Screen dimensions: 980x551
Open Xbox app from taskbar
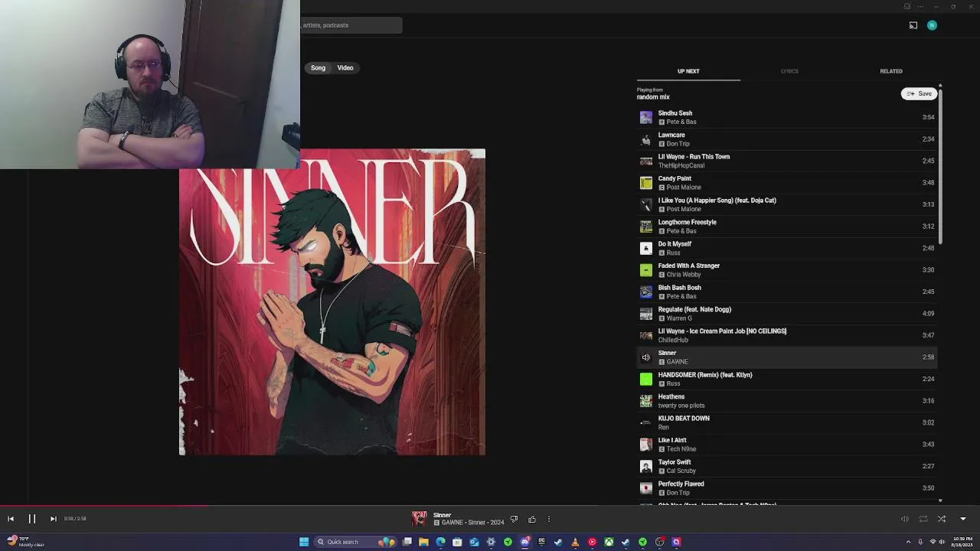coord(609,542)
